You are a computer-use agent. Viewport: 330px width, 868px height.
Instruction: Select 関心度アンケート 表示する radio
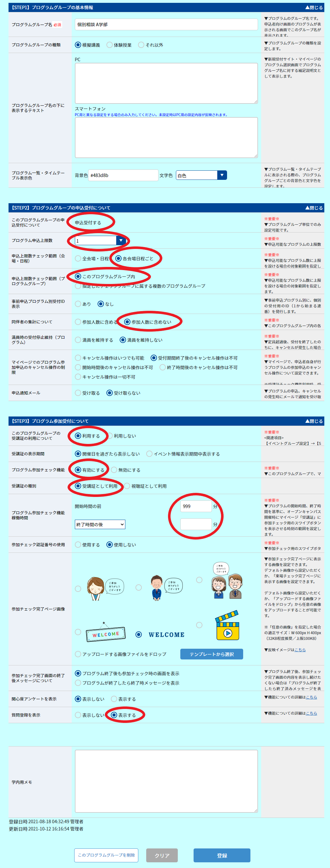[x=114, y=699]
